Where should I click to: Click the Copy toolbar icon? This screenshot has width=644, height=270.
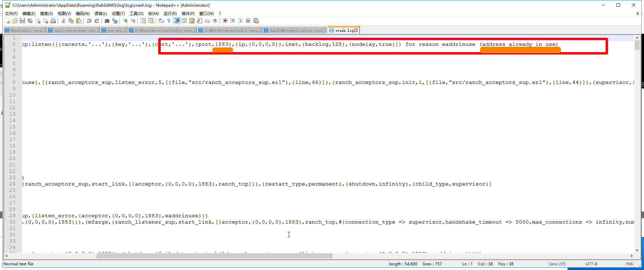71,21
